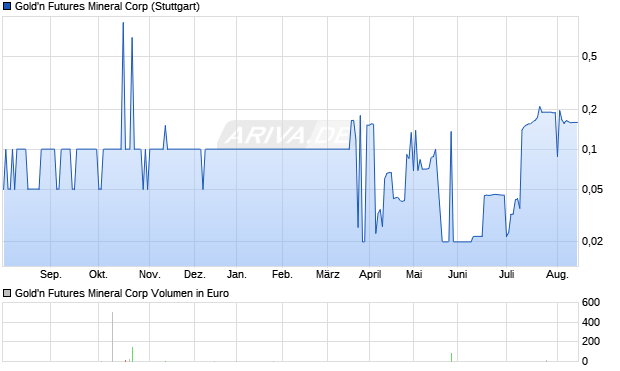Click the 0,2 price axis value
The width and height of the screenshot is (620, 371).
coord(589,109)
